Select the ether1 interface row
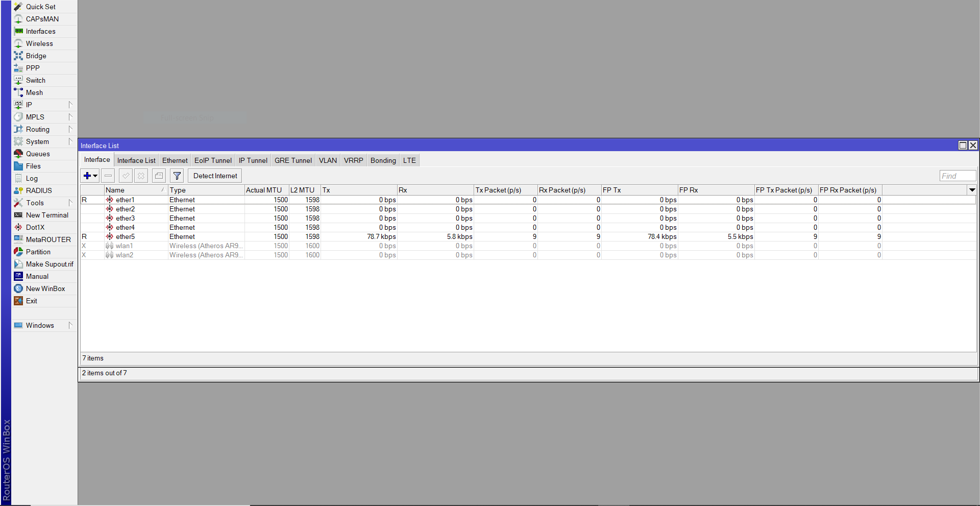This screenshot has height=506, width=980. [x=528, y=200]
